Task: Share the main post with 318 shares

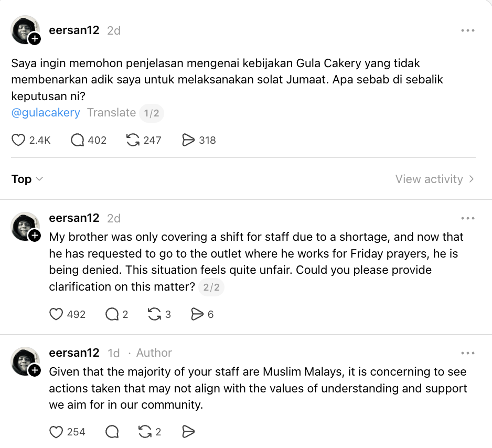Action: 188,140
